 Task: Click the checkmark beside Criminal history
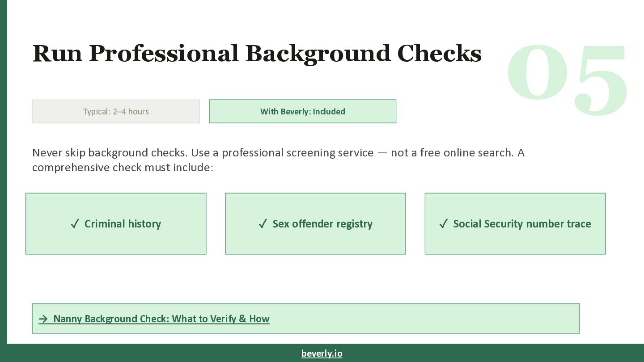coord(75,224)
